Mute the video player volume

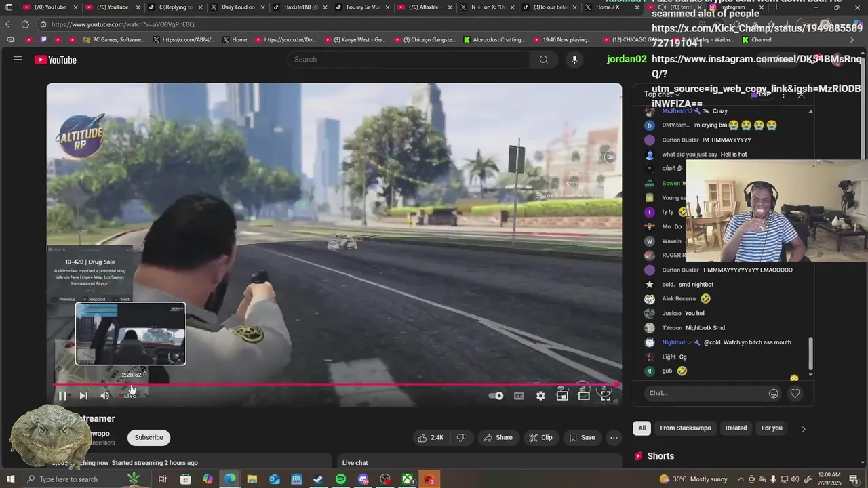pyautogui.click(x=104, y=396)
